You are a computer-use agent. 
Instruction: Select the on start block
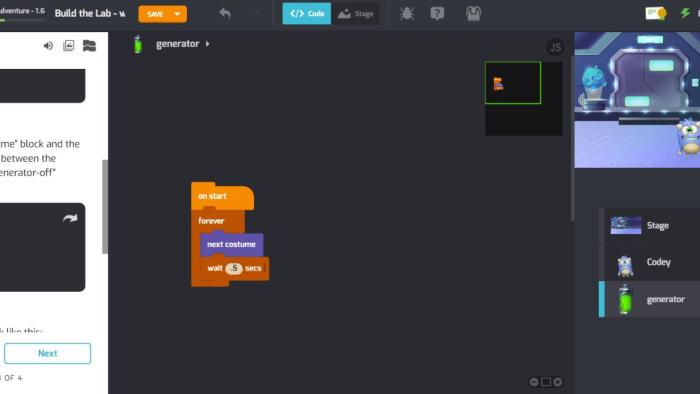pos(222,196)
